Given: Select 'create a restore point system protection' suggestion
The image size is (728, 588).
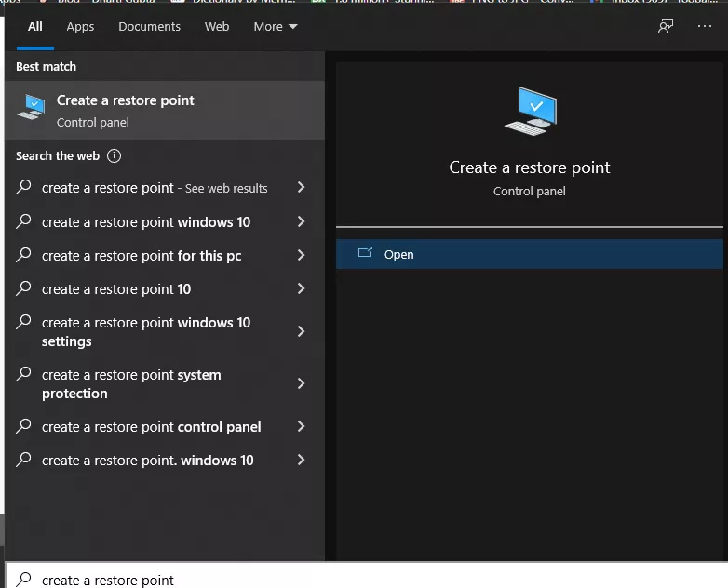Looking at the screenshot, I should pos(131,383).
